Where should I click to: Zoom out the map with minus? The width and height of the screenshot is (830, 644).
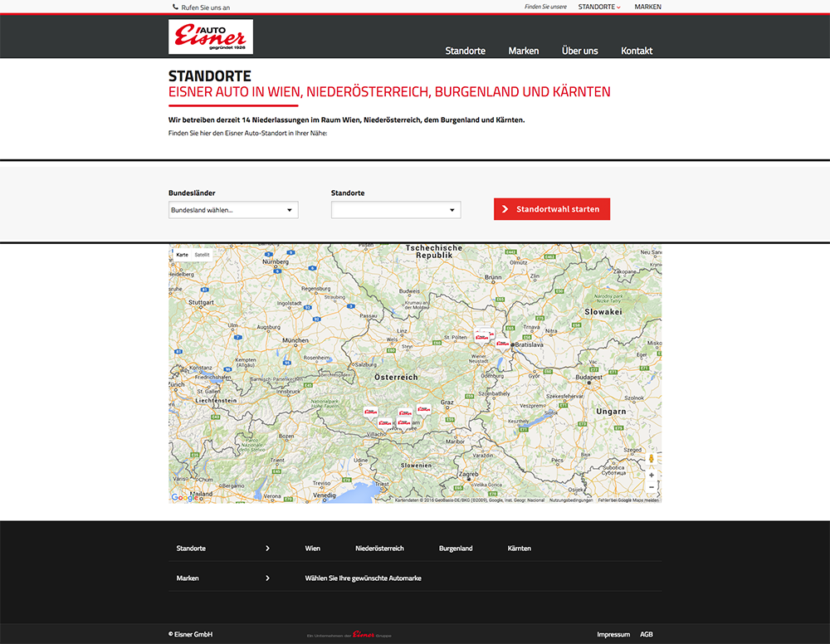651,487
